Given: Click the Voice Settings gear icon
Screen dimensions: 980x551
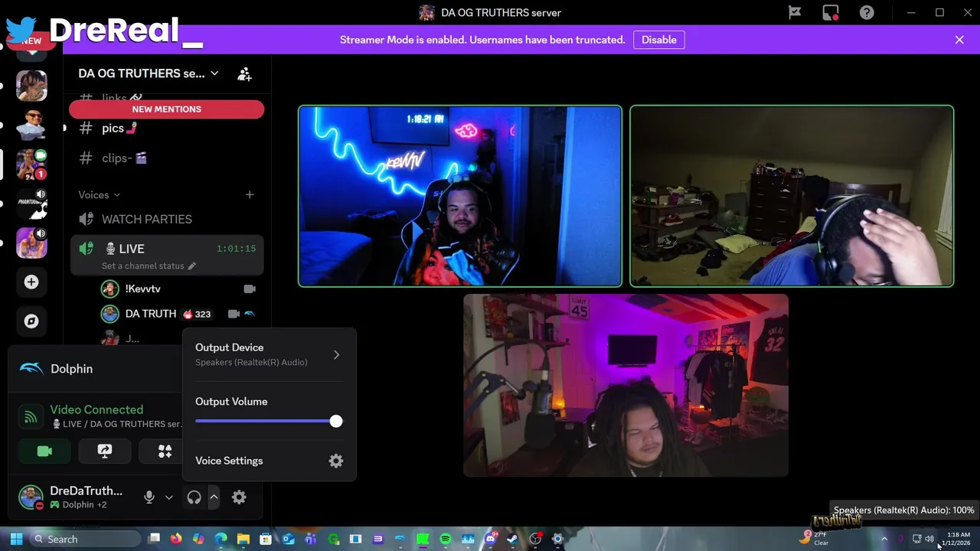Looking at the screenshot, I should click(x=336, y=461).
